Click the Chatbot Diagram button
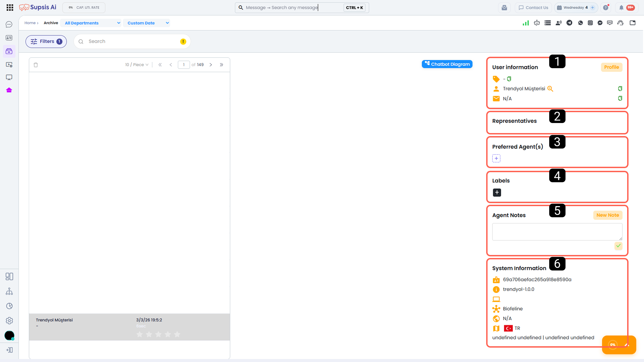644x362 pixels. 447,64
